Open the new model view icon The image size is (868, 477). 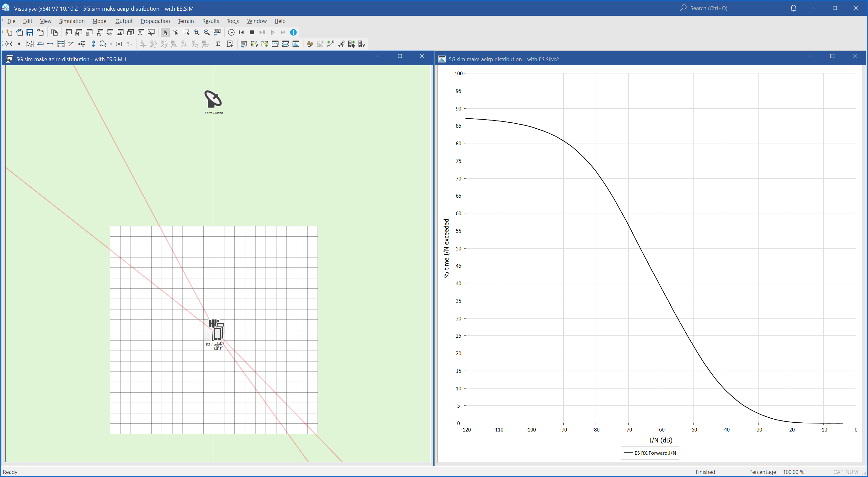tap(100, 32)
